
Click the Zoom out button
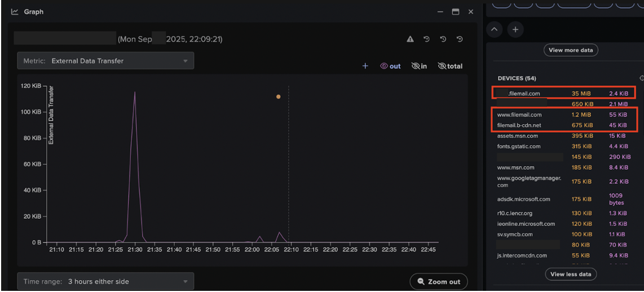(439, 282)
